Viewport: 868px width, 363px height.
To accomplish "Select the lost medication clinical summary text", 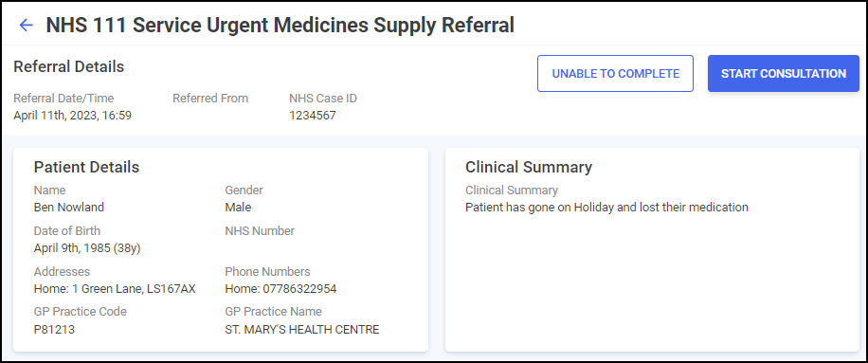I will pos(606,208).
